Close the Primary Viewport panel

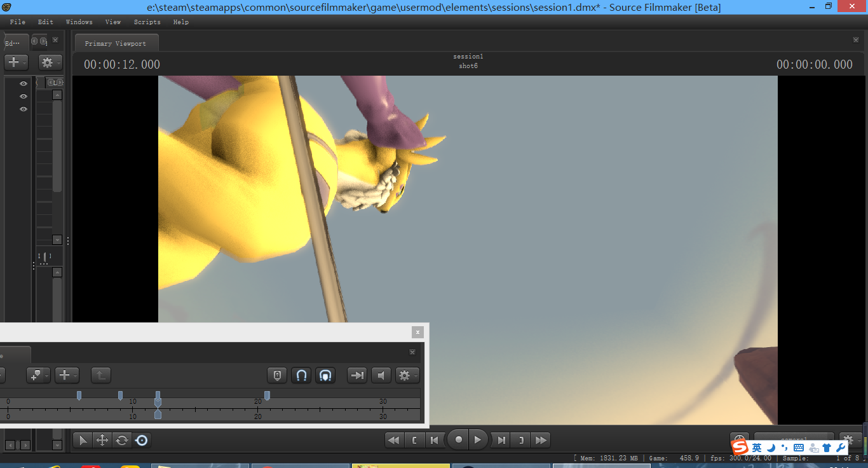pyautogui.click(x=856, y=40)
